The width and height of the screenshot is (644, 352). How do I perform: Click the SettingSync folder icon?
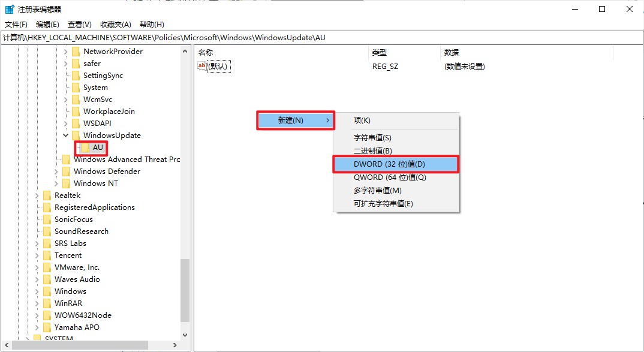click(76, 76)
